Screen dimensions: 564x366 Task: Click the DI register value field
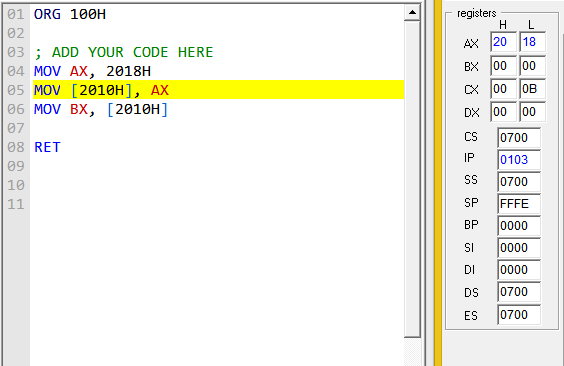click(x=519, y=270)
